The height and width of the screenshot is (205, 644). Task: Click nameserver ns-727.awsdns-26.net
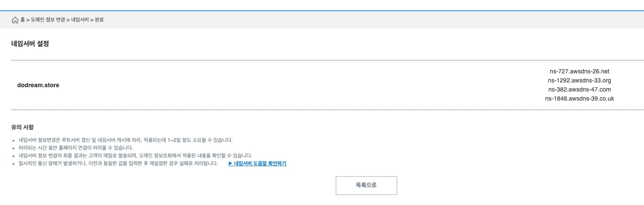pos(579,71)
